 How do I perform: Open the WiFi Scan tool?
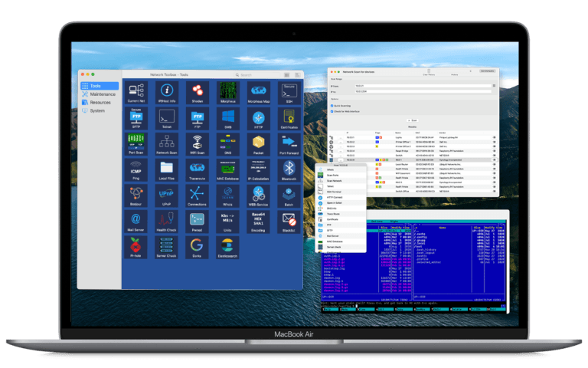coord(196,143)
